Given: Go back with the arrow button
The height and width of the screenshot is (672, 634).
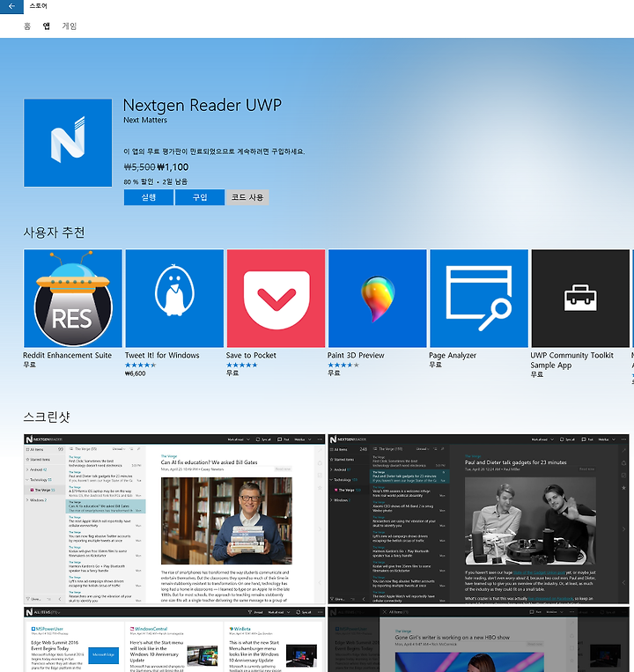Looking at the screenshot, I should pos(11,6).
